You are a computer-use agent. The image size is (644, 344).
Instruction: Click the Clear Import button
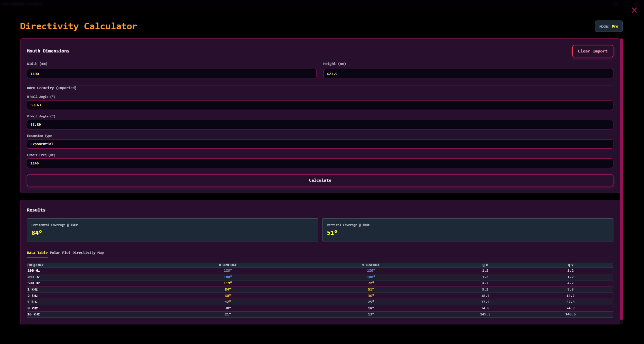click(x=592, y=51)
